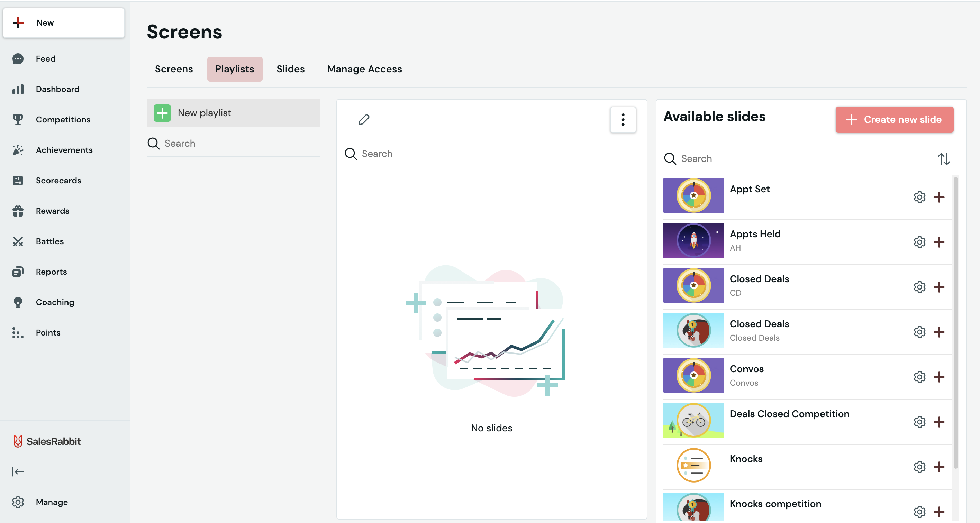Add the Appts Held slide with plus icon
Viewport: 980px width, 523px height.
[939, 242]
